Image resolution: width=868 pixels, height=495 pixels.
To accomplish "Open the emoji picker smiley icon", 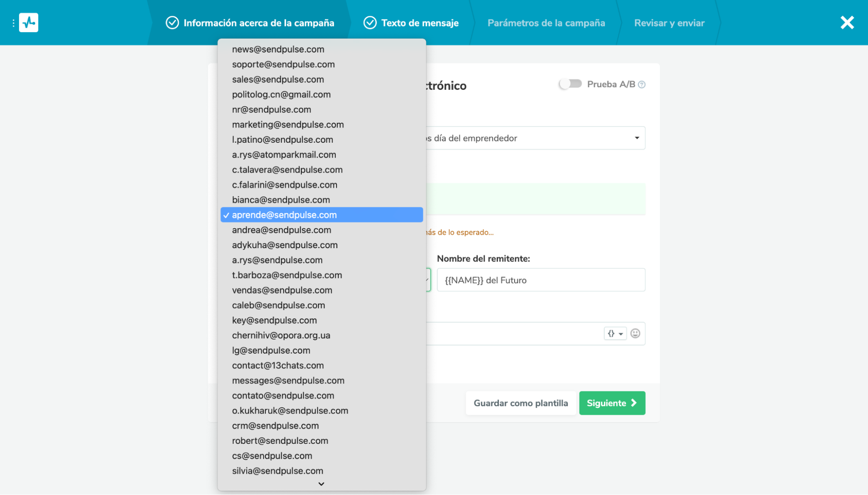I will (635, 333).
